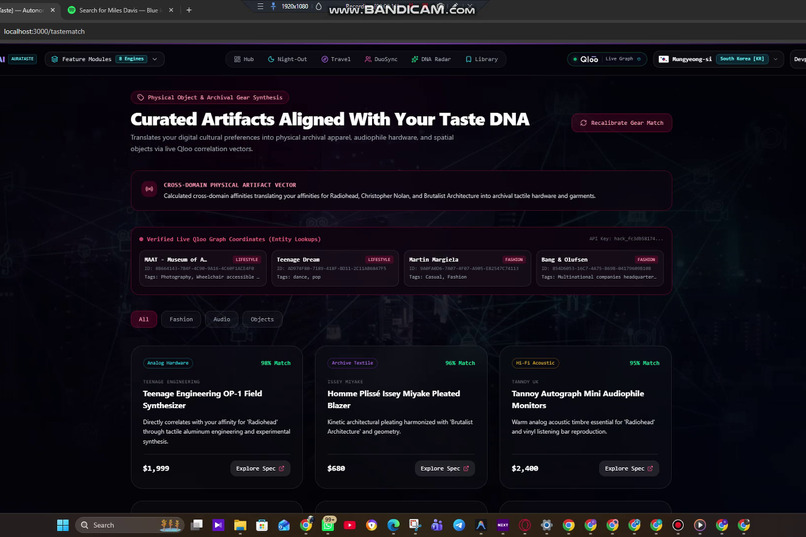Click the Tannoy Autograph Mini Audiophile Monitors title
This screenshot has width=806, height=537.
[x=578, y=399]
